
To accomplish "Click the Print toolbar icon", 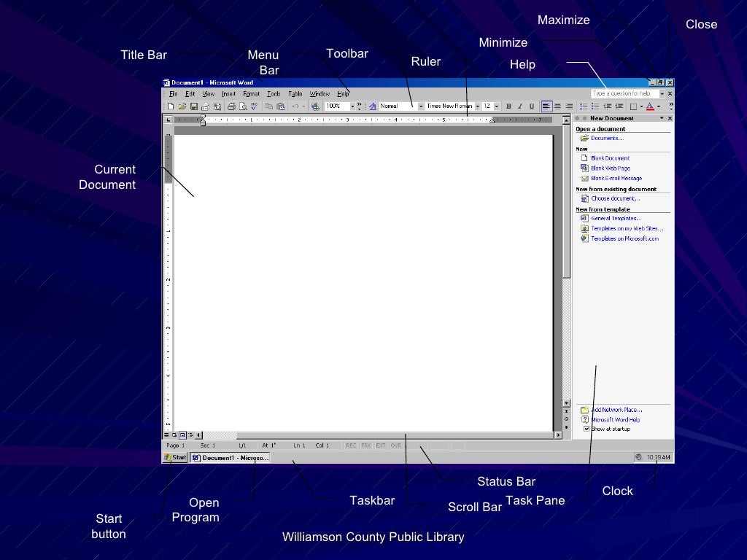I will point(231,106).
